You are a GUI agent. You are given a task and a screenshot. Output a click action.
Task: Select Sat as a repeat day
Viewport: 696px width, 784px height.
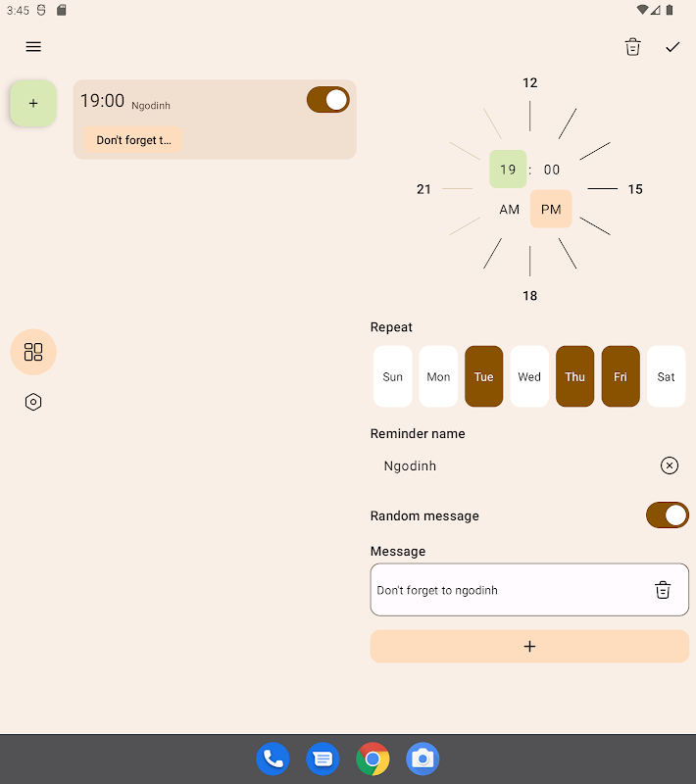coord(666,376)
